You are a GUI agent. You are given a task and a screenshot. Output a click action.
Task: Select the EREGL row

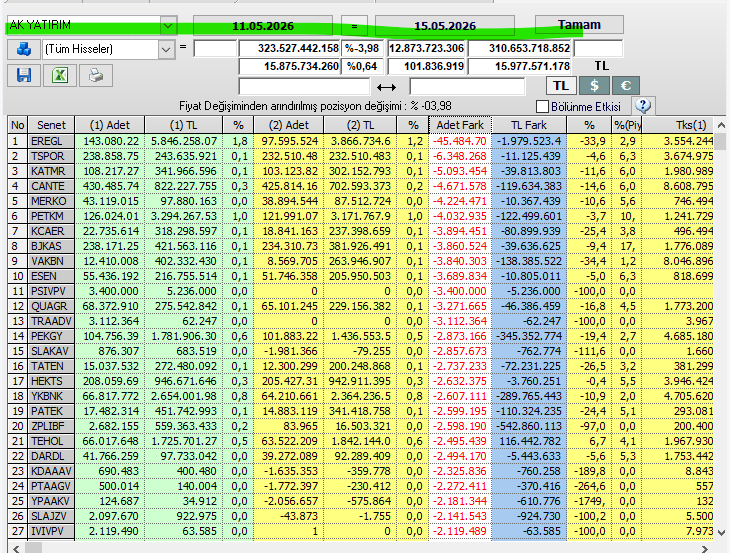360,141
